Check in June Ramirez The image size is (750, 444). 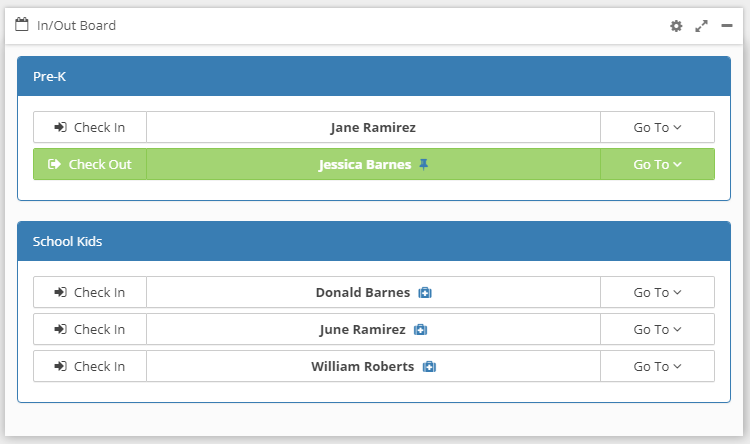click(x=90, y=329)
